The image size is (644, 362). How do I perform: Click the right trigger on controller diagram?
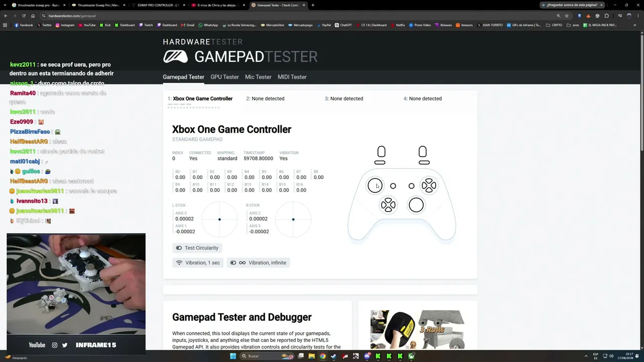pos(423,152)
